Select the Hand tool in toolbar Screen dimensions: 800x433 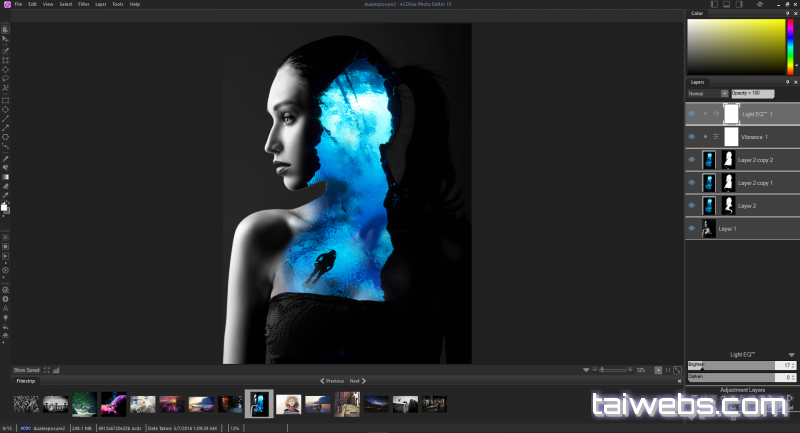pos(6,29)
